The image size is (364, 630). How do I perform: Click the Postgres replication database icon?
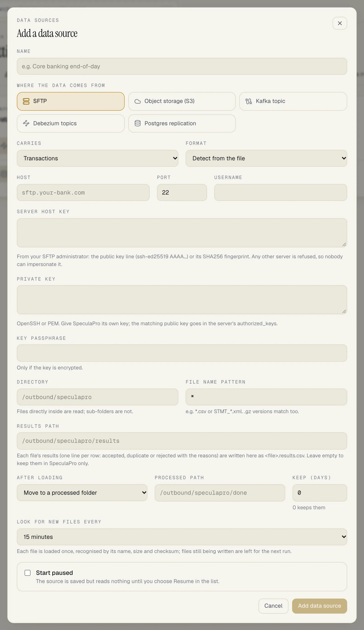[138, 123]
